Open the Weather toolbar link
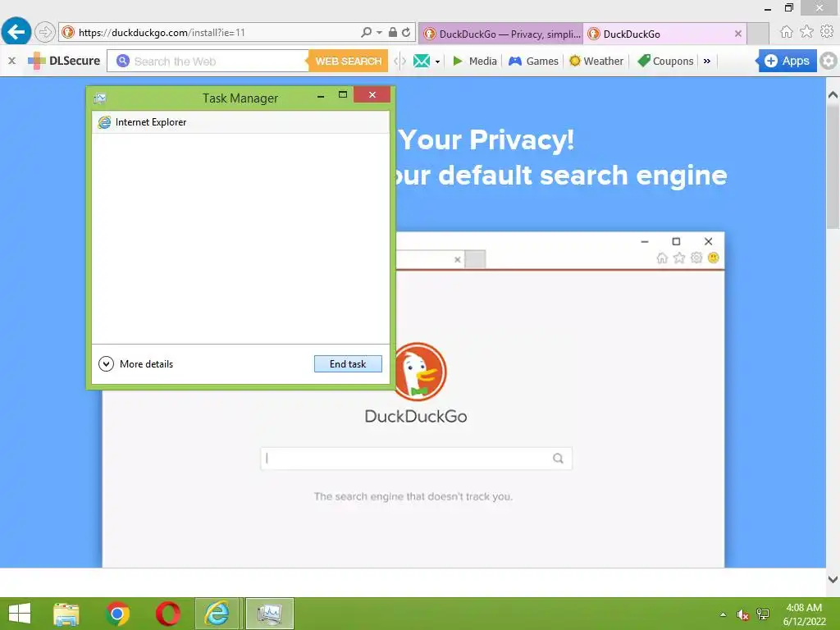 point(596,61)
